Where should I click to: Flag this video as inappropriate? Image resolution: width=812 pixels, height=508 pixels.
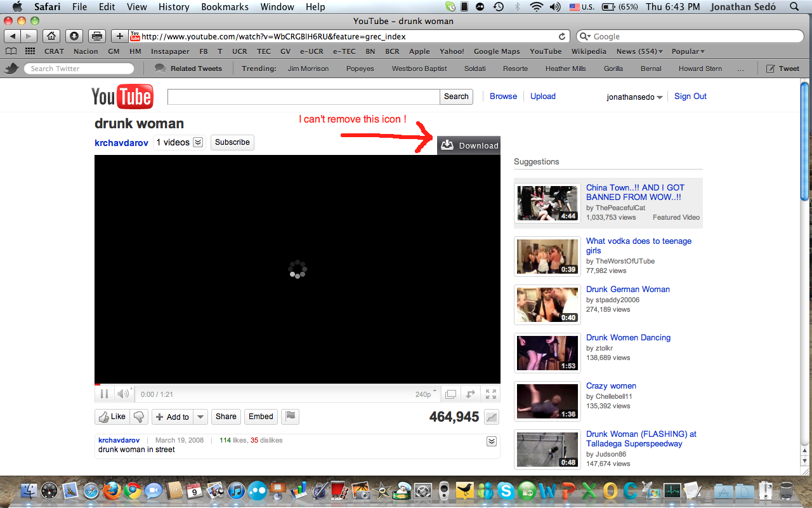(290, 417)
